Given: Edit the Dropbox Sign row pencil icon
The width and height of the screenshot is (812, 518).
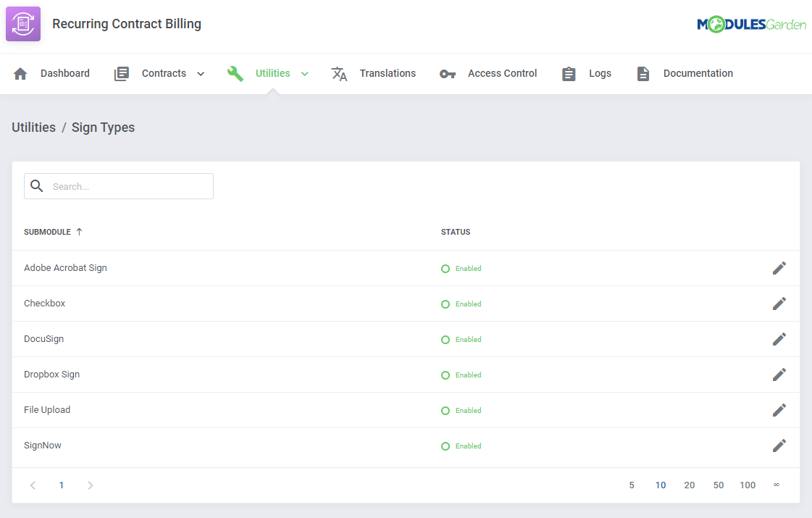Looking at the screenshot, I should [x=779, y=375].
